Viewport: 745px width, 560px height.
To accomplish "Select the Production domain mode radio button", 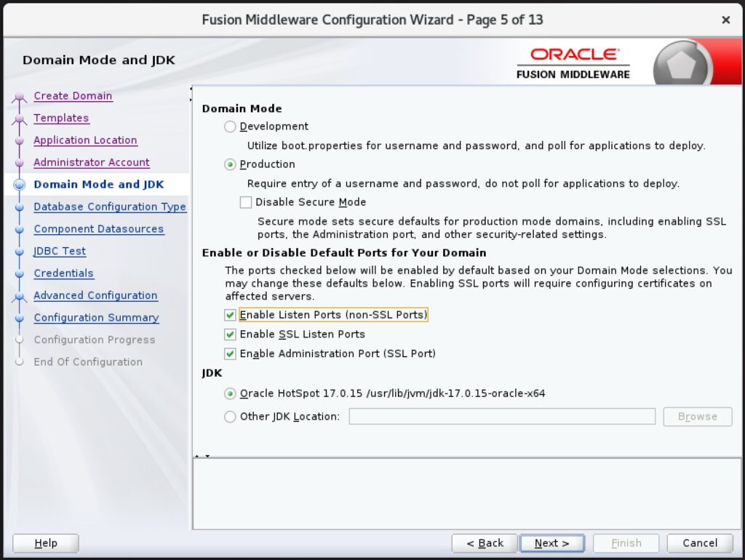I will coord(230,164).
